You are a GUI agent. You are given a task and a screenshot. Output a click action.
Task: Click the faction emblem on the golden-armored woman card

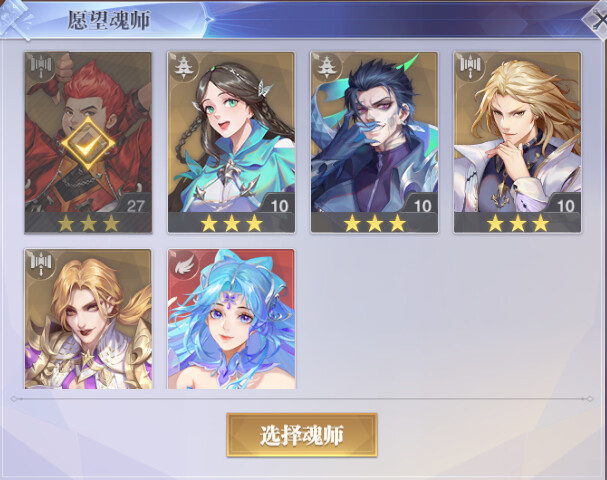point(41,264)
